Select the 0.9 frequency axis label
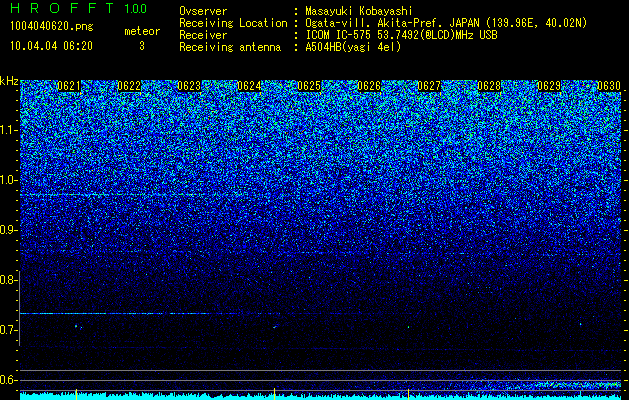This screenshot has height=400, width=629. click(8, 230)
